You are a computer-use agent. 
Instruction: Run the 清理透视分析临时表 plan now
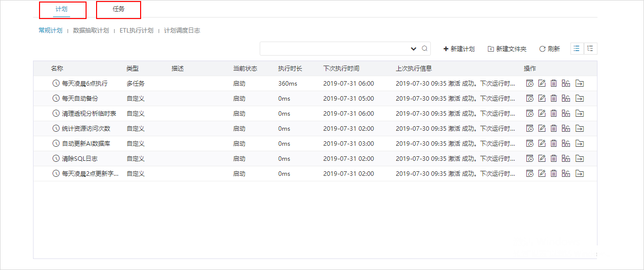(x=529, y=114)
